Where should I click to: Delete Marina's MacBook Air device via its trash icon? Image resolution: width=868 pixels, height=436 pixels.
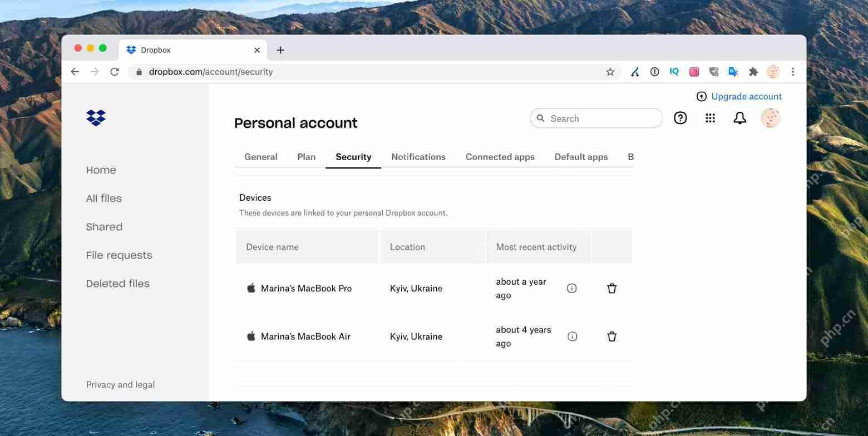[611, 336]
